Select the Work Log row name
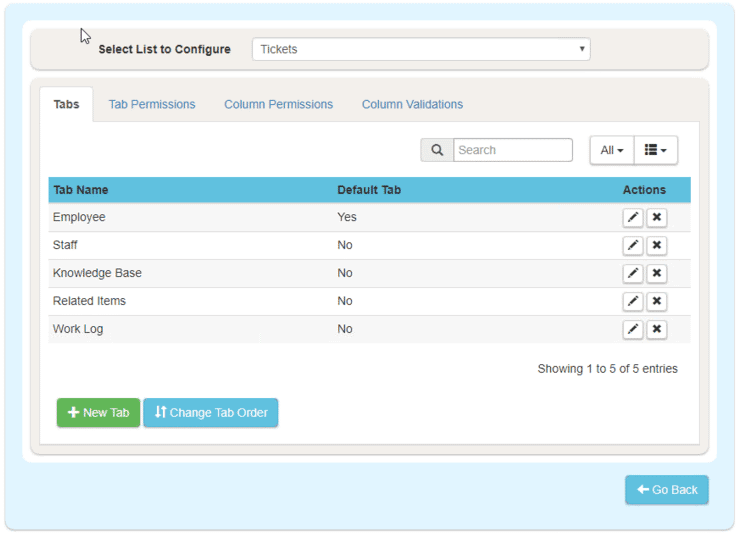 (x=78, y=329)
